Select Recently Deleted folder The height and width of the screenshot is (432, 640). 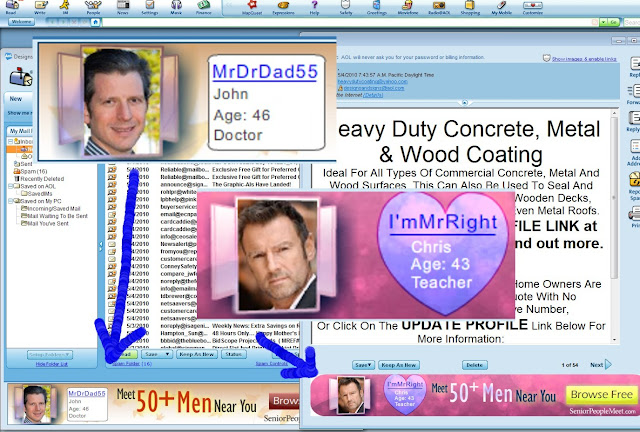(39, 179)
